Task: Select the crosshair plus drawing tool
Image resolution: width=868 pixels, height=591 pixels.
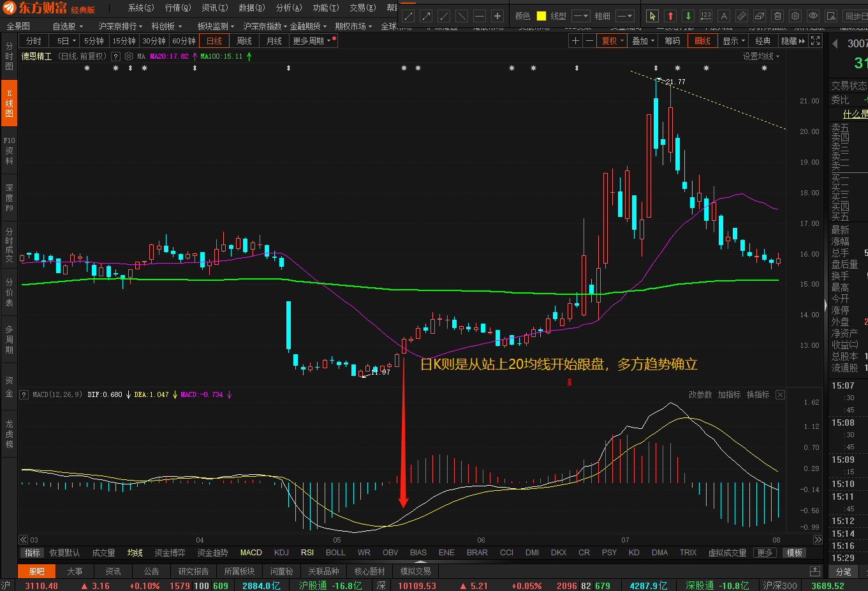Action: point(498,16)
